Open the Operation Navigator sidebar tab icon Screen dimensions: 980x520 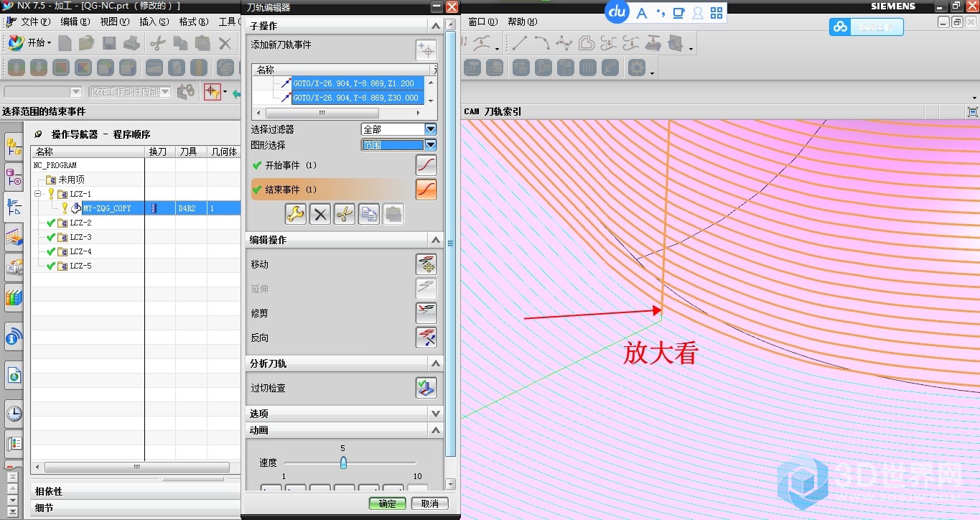(x=14, y=207)
